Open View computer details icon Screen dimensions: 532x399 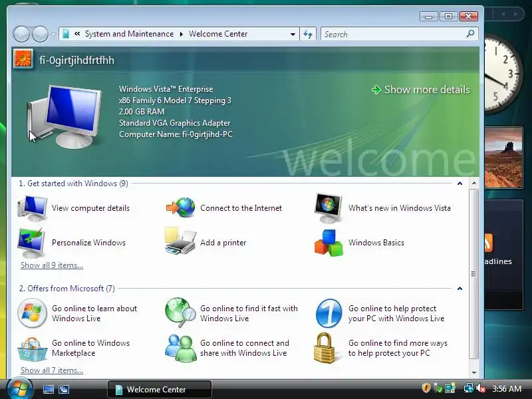pyautogui.click(x=32, y=207)
